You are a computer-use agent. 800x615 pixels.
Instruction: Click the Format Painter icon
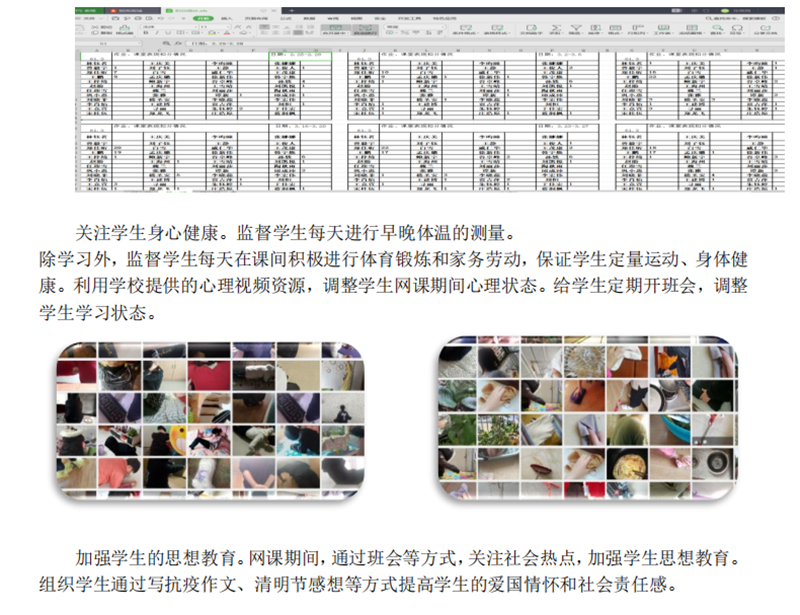coord(124,30)
